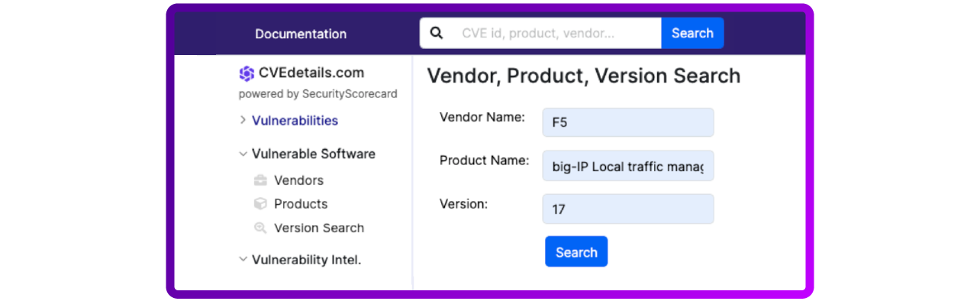Click the Product Name input field
This screenshot has height=301, width=980.
pos(628,166)
